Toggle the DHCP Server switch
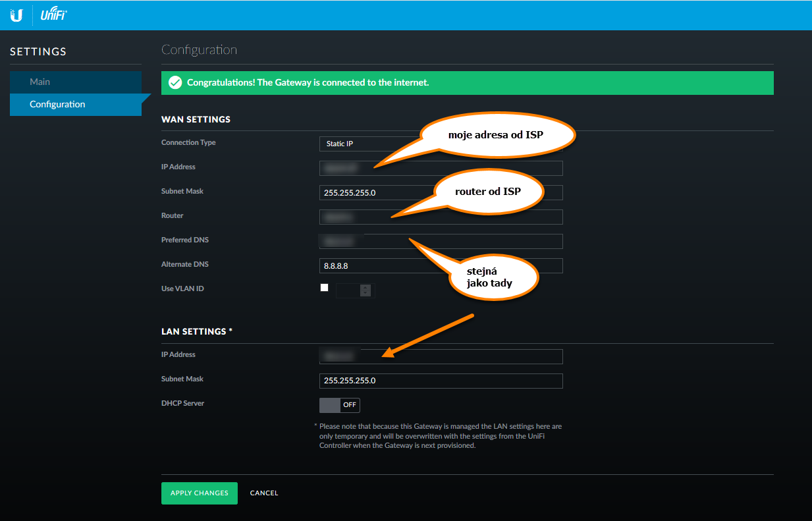The height and width of the screenshot is (521, 812). [x=340, y=404]
